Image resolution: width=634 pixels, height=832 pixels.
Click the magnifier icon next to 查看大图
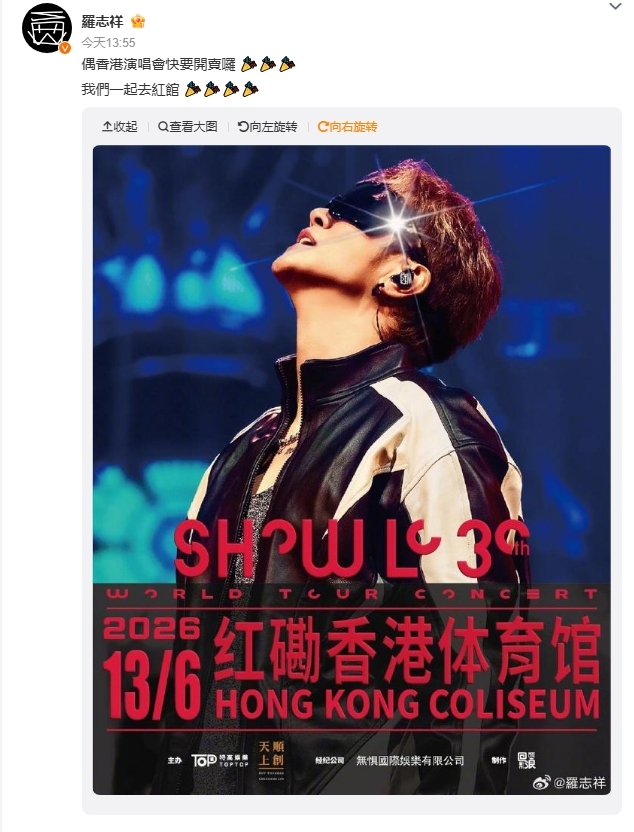(162, 127)
